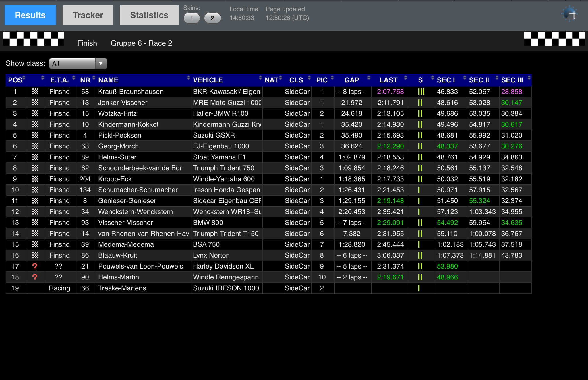Viewport: 588px width, 380px height.
Task: Click the green SEC I time '48.966'
Action: [x=447, y=277]
